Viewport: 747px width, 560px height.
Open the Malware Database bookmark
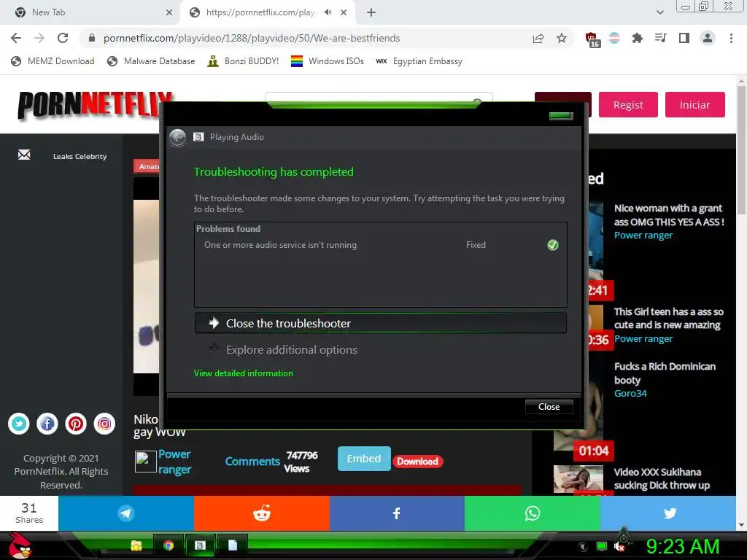coord(152,61)
